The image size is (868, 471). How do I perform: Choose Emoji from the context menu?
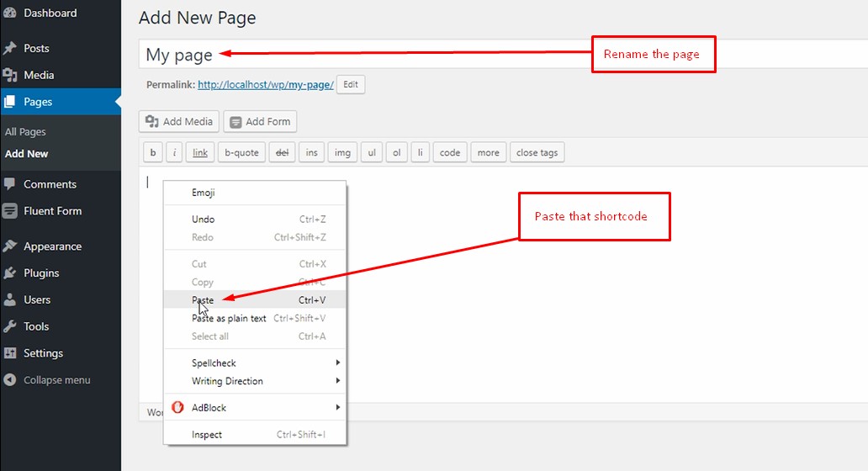tap(255, 193)
